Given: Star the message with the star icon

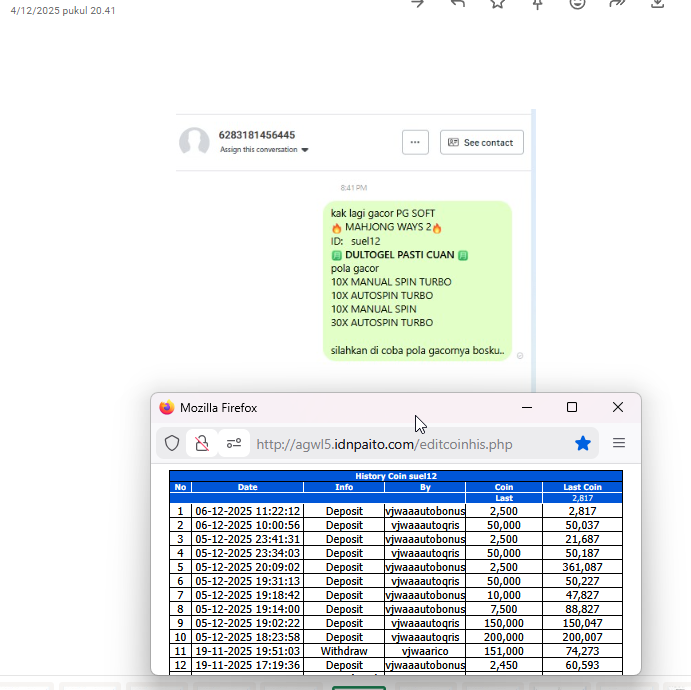Looking at the screenshot, I should point(498,4).
